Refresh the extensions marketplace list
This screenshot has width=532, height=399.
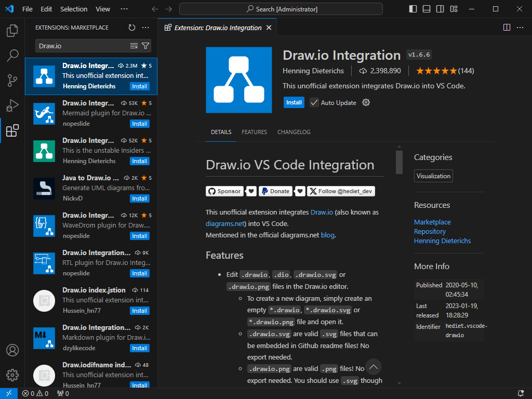[x=131, y=28]
